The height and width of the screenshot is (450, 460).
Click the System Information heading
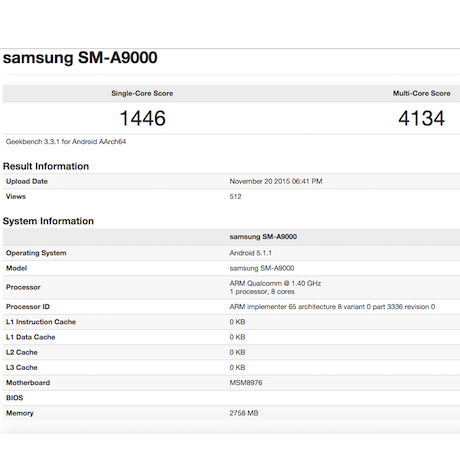click(48, 221)
